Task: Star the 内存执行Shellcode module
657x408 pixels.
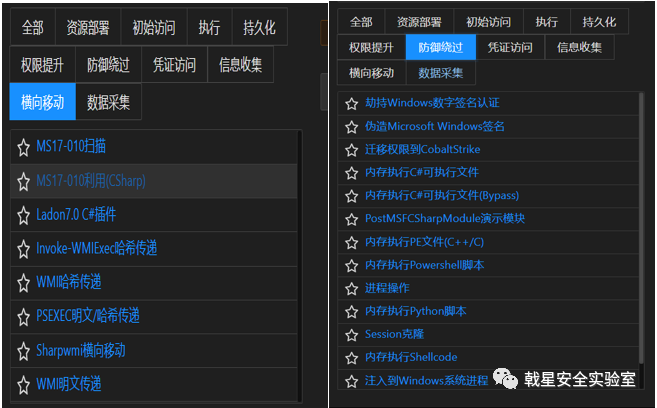Action: coord(352,358)
